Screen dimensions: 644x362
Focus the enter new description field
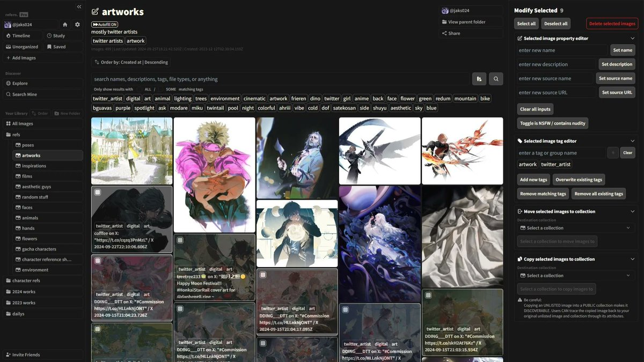[557, 64]
